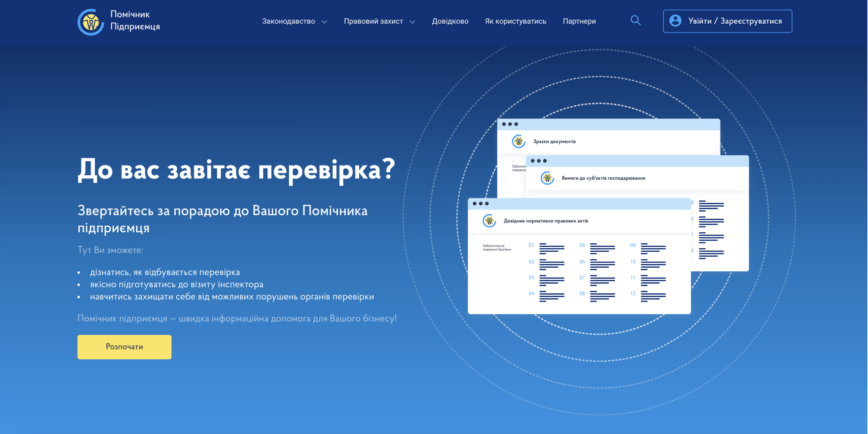Open the Законодавство menu chevron
The image size is (868, 434).
(x=324, y=21)
